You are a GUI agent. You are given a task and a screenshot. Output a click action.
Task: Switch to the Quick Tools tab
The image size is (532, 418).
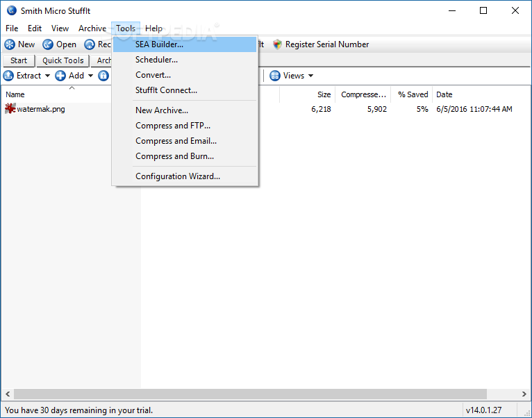point(63,60)
